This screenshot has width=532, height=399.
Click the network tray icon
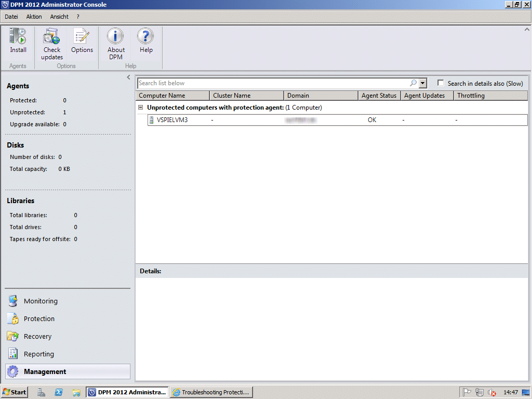[x=480, y=392]
